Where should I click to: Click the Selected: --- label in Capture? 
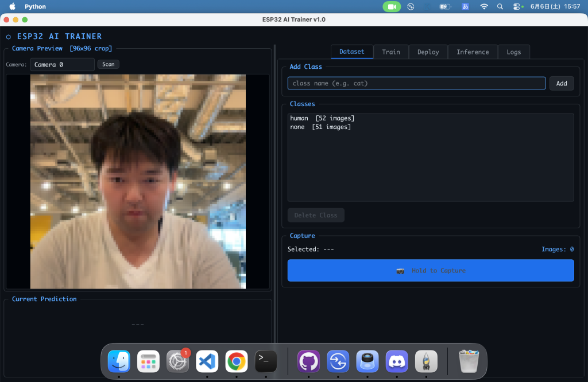pos(311,249)
